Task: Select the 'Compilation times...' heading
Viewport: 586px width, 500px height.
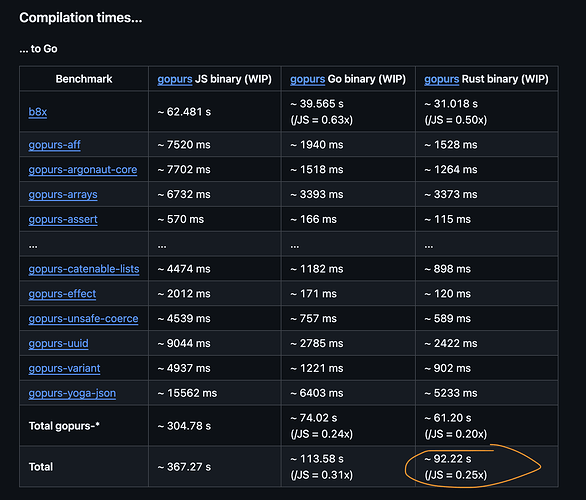Action: tap(81, 18)
